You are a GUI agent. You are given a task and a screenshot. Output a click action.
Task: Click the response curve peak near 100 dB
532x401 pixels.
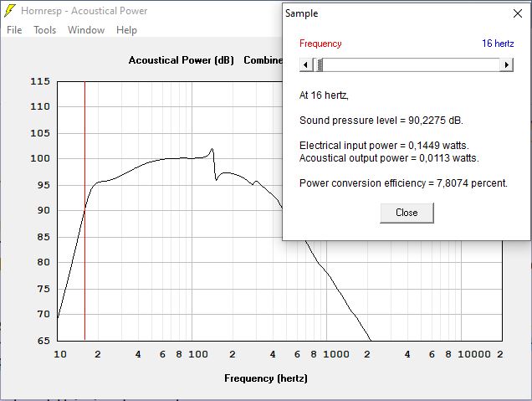pyautogui.click(x=212, y=149)
